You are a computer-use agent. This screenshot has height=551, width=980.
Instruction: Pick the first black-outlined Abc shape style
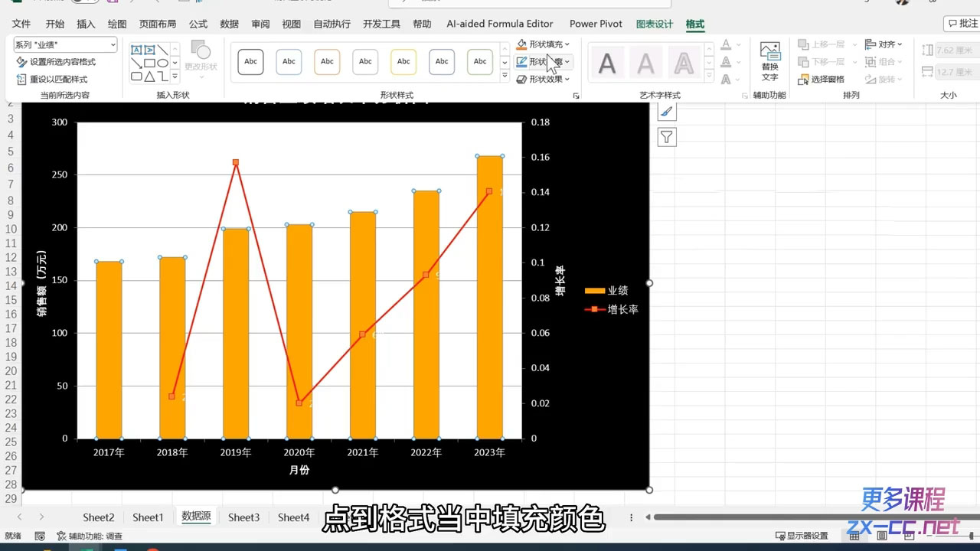coord(250,61)
